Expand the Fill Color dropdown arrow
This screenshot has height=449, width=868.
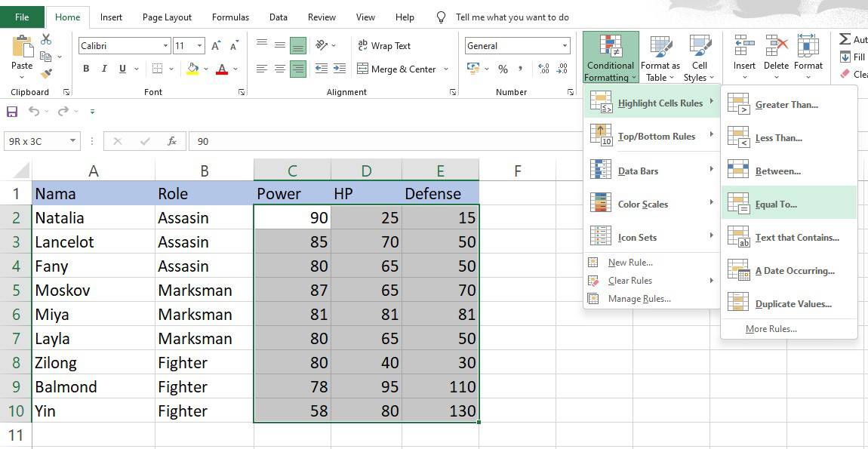(206, 69)
